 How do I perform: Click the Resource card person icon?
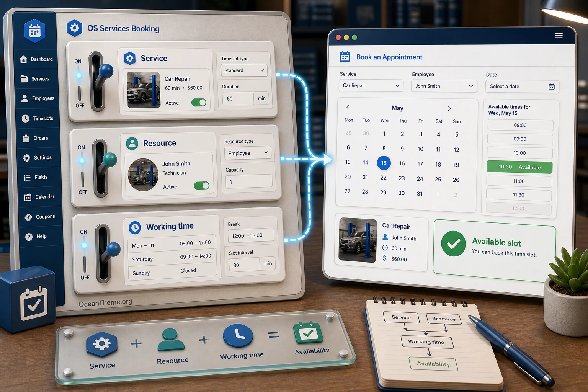(132, 144)
